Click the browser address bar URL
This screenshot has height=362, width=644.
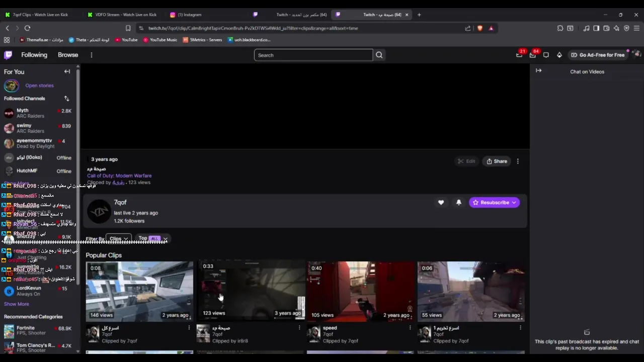253,28
